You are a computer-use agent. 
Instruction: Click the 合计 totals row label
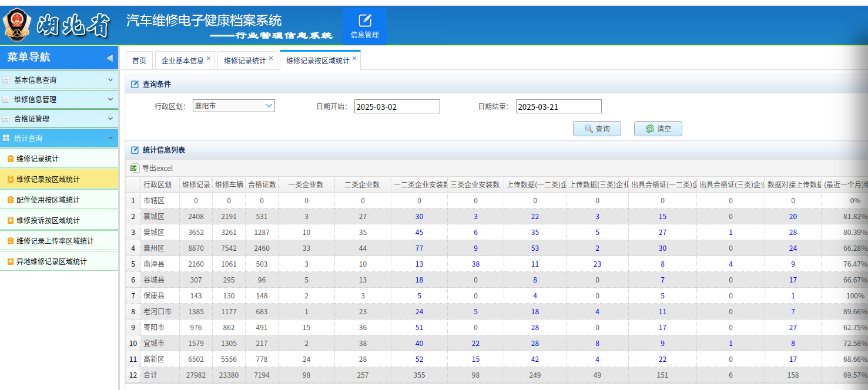pyautogui.click(x=160, y=375)
